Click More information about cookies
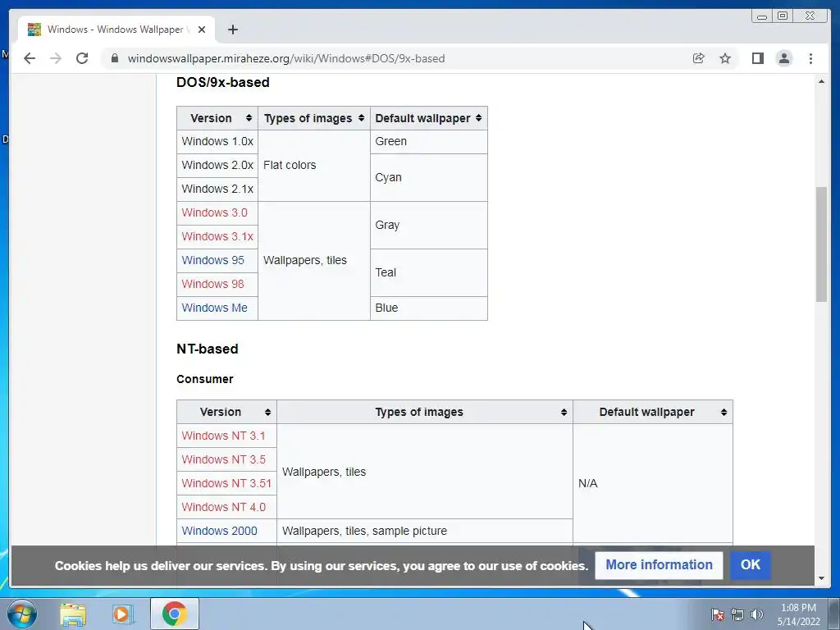 pos(659,565)
